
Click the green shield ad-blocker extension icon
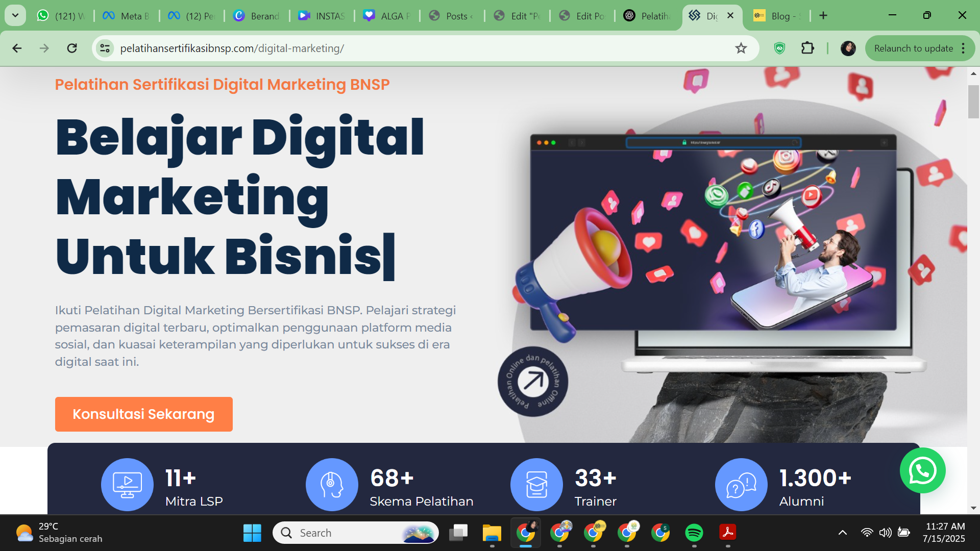tap(779, 48)
